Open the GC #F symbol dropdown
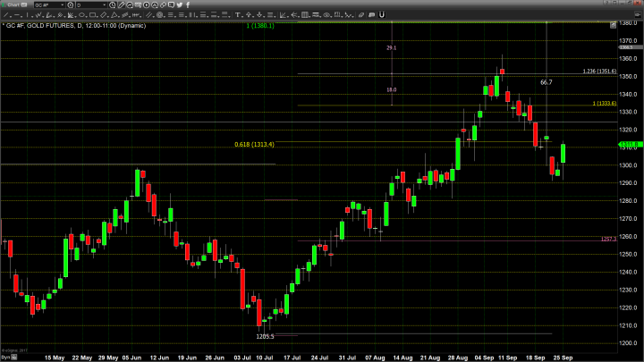The image size is (644, 362). coord(63,4)
